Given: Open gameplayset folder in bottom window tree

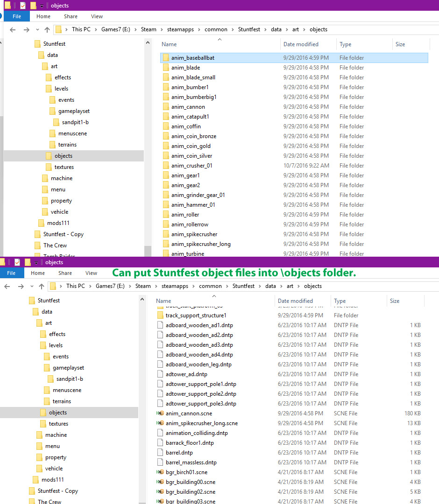Looking at the screenshot, I should point(68,368).
